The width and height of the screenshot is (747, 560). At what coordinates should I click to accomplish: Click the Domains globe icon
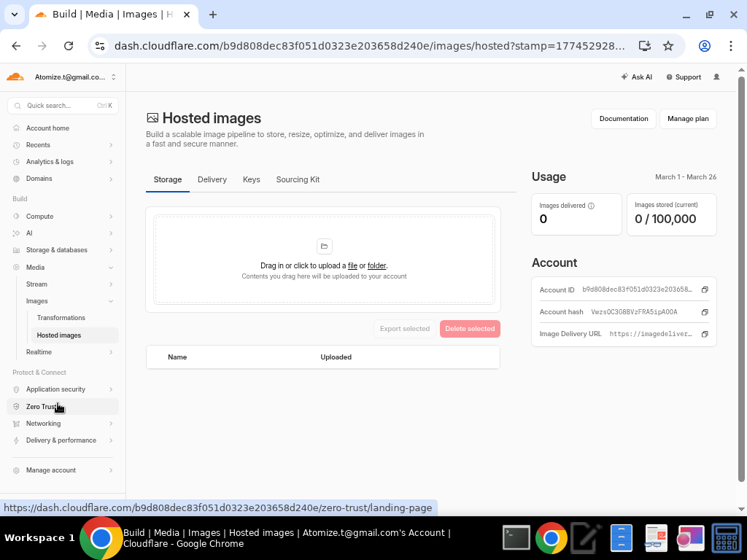[16, 178]
